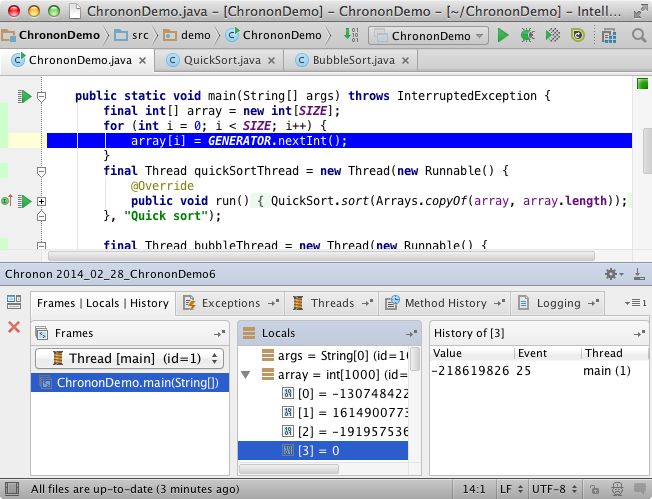Collapse the array int[1000] node

click(247, 374)
